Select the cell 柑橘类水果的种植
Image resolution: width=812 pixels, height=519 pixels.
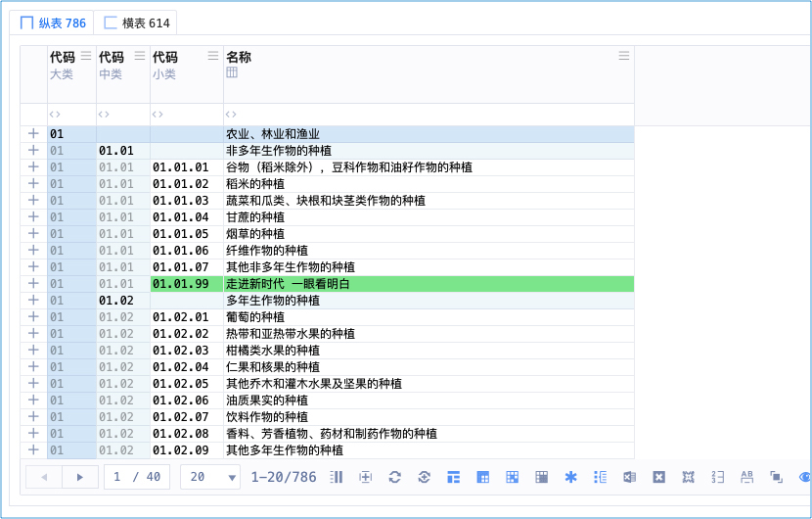click(x=429, y=350)
